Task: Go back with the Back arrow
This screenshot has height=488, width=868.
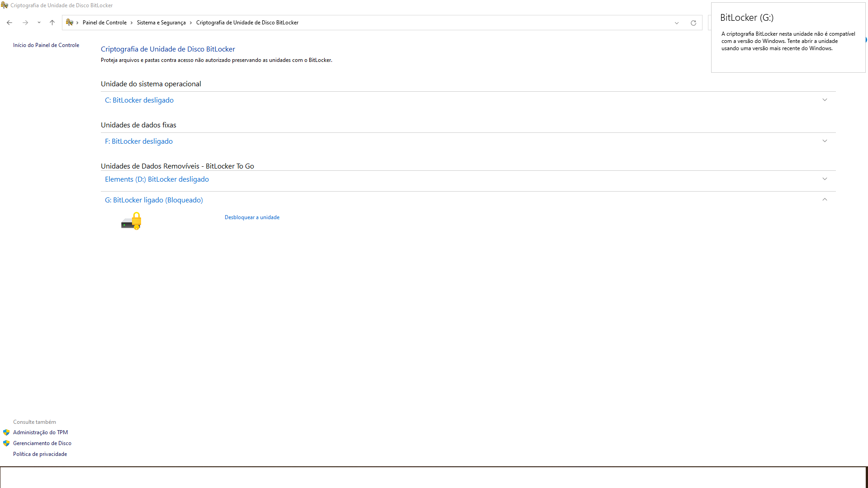Action: tap(9, 23)
